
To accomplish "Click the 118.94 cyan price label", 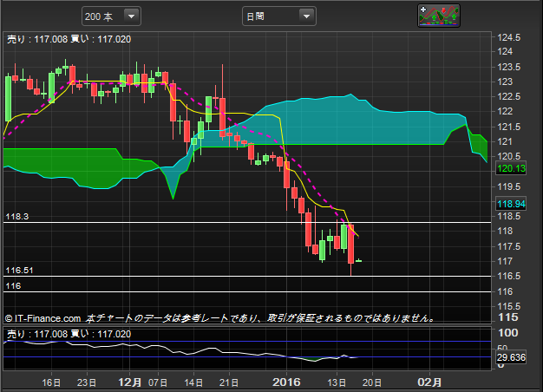I will [x=511, y=204].
